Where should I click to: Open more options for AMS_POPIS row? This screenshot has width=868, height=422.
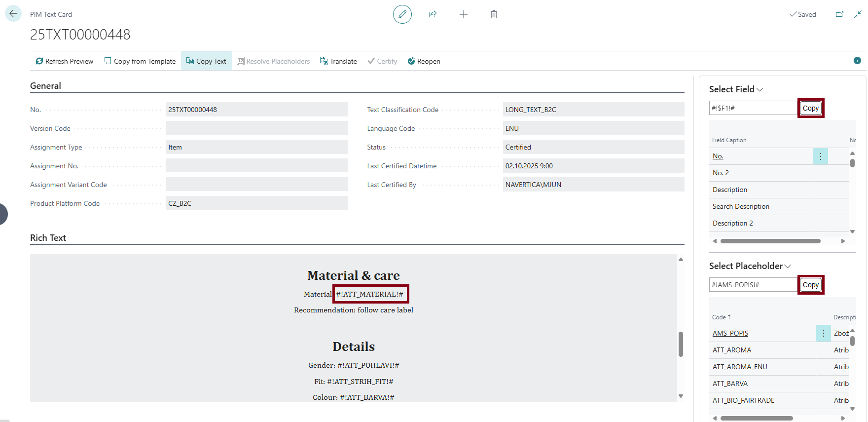pyautogui.click(x=823, y=334)
